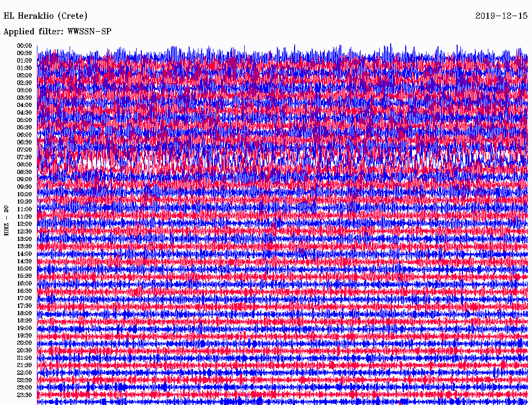Viewport: 532px width, 405px height.
Task: Click the 06:30 time label
Action: [24, 142]
